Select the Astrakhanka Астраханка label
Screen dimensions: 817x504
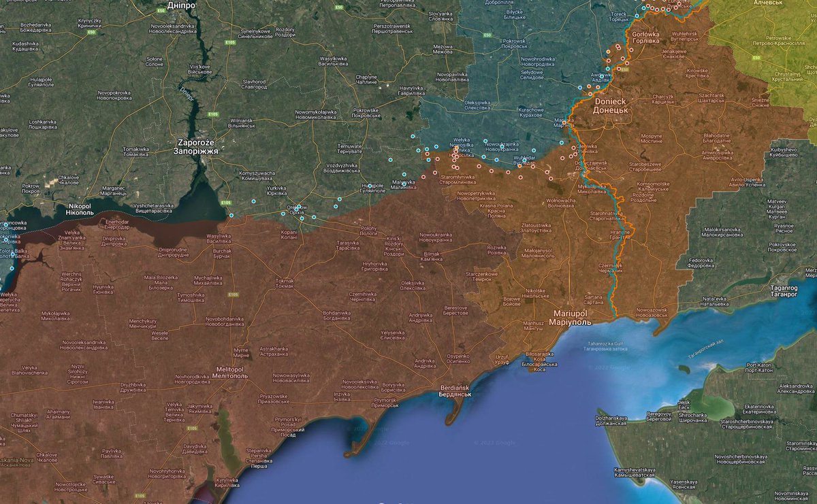tap(274, 352)
